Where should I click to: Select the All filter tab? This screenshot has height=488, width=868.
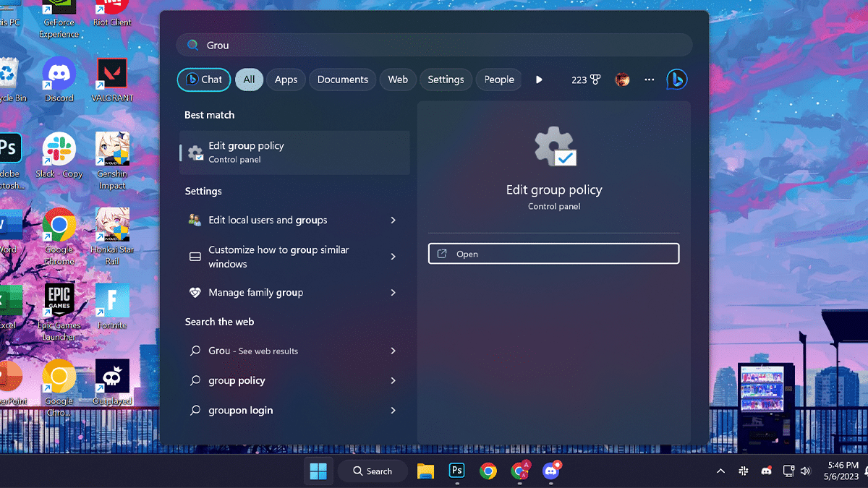(249, 80)
